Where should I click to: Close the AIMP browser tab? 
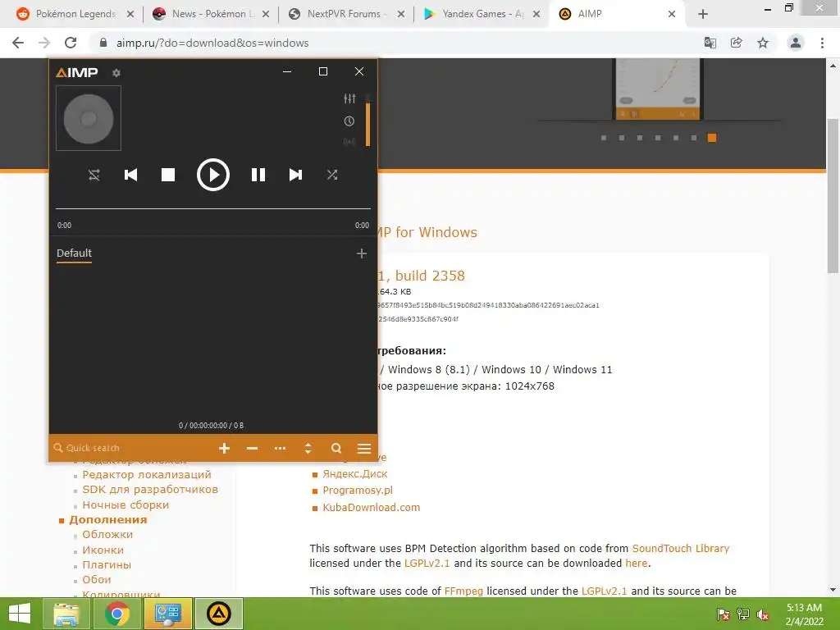672,14
